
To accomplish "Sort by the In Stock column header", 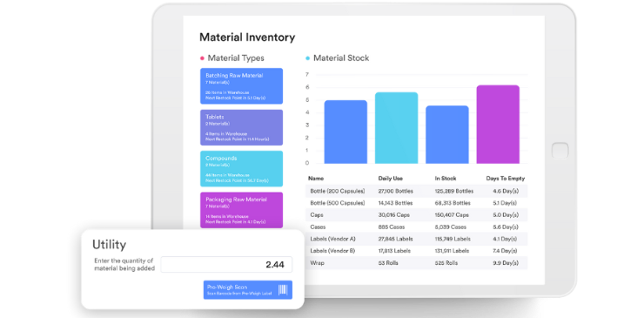I will pyautogui.click(x=446, y=179).
